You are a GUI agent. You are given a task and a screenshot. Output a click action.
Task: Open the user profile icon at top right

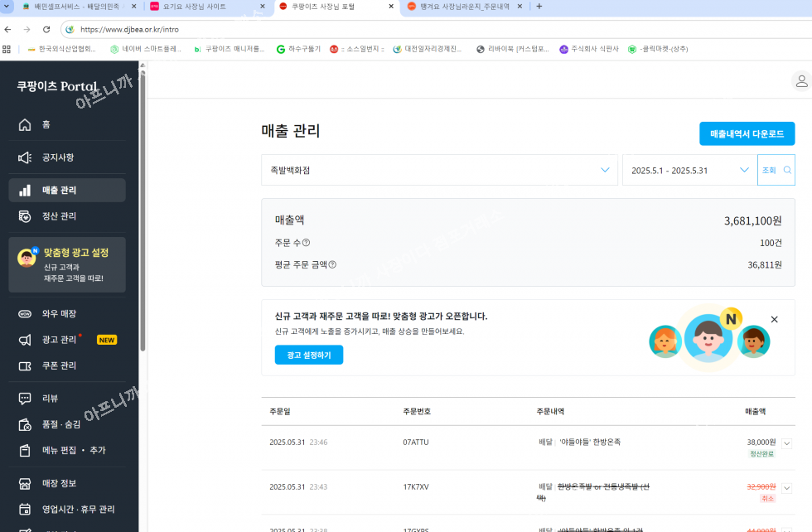tap(800, 81)
